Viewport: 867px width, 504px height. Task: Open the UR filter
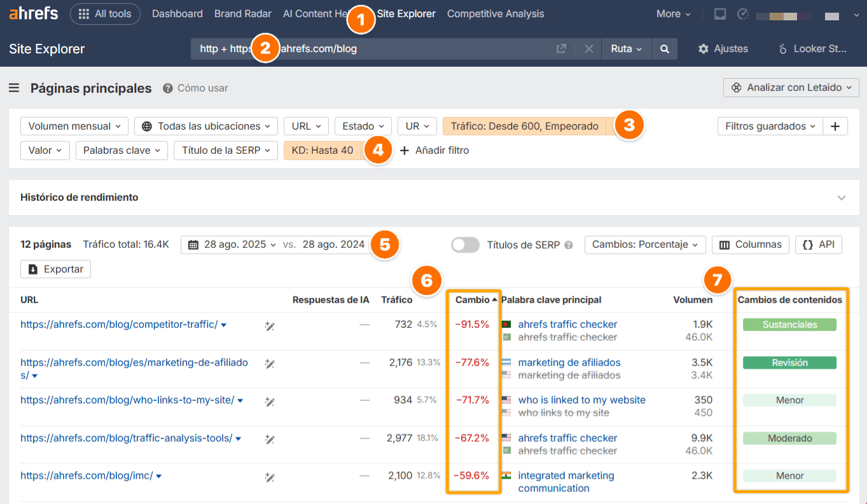click(417, 126)
